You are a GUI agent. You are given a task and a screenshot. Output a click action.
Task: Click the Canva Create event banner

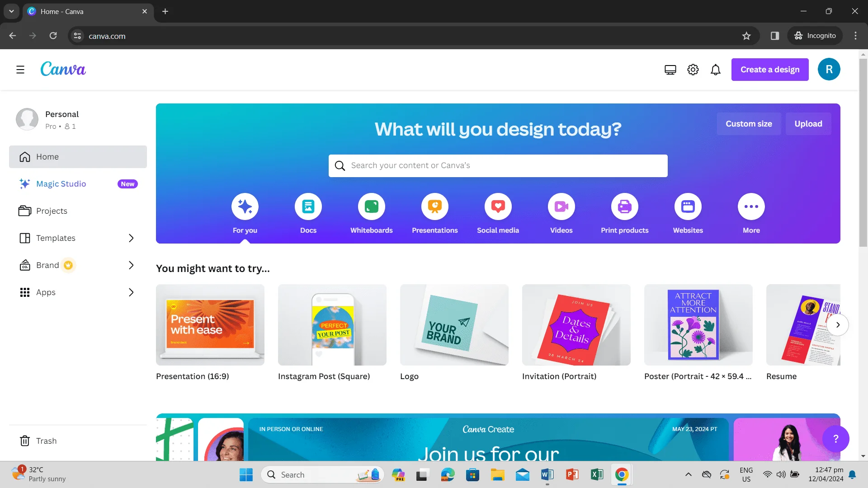488,439
